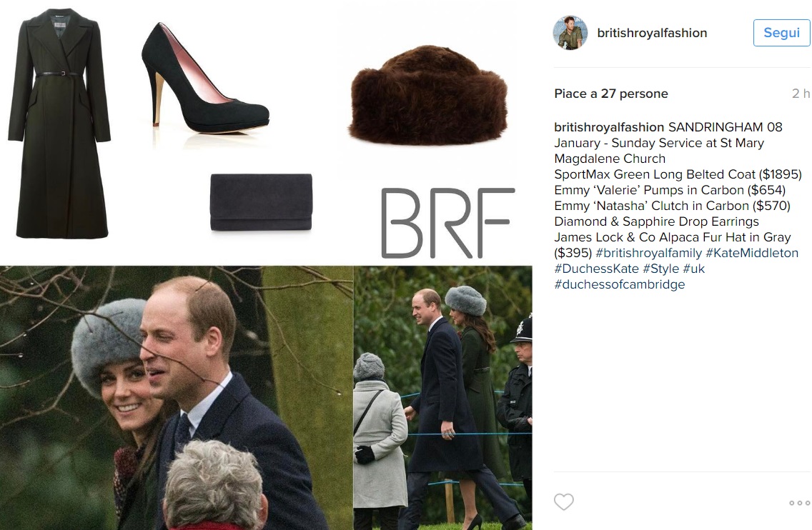
Task: Open the three-dot more options menu
Action: (x=799, y=503)
